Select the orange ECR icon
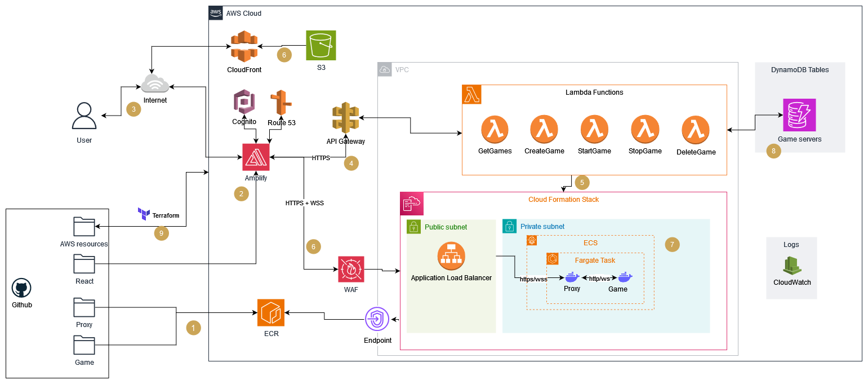The image size is (868, 384). pos(271,312)
